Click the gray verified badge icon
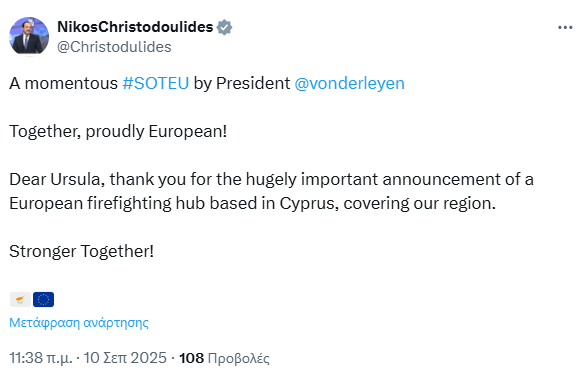The image size is (579, 372). click(224, 27)
